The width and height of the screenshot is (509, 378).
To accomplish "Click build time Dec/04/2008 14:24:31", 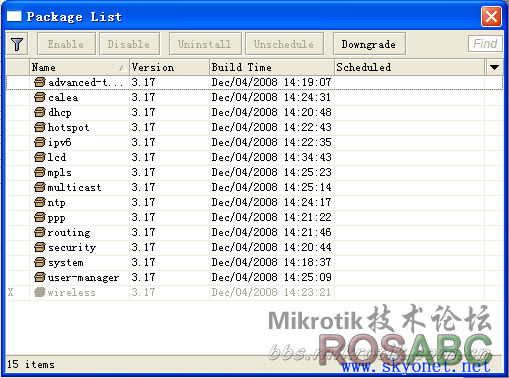I will click(x=271, y=97).
